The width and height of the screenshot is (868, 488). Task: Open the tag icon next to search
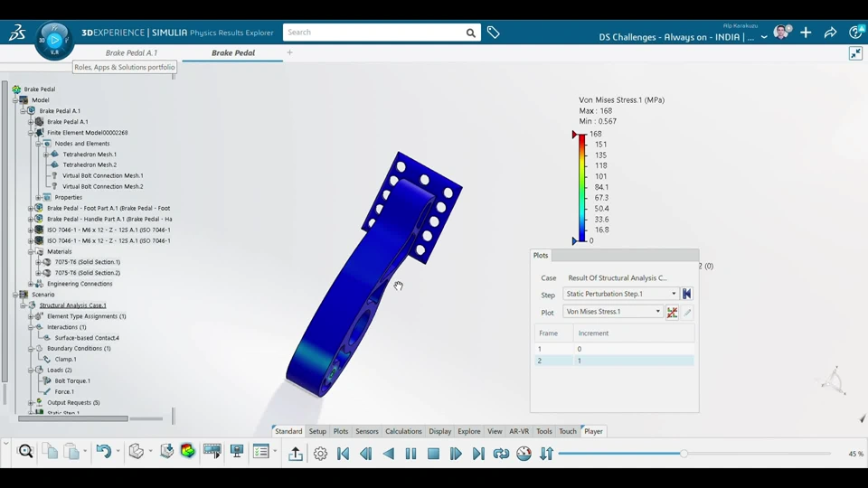(x=494, y=33)
